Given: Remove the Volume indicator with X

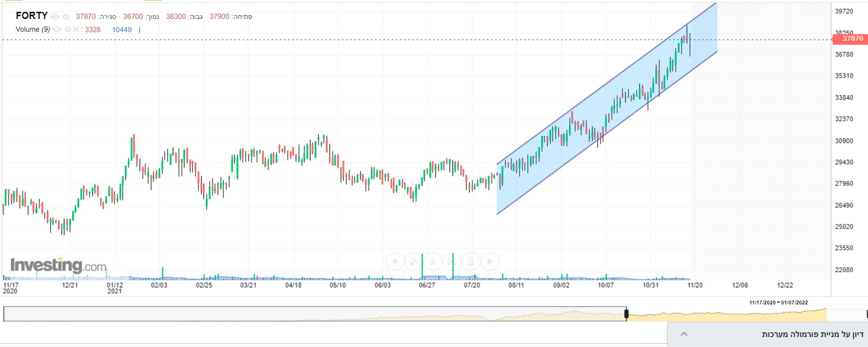Looking at the screenshot, I should point(76,29).
